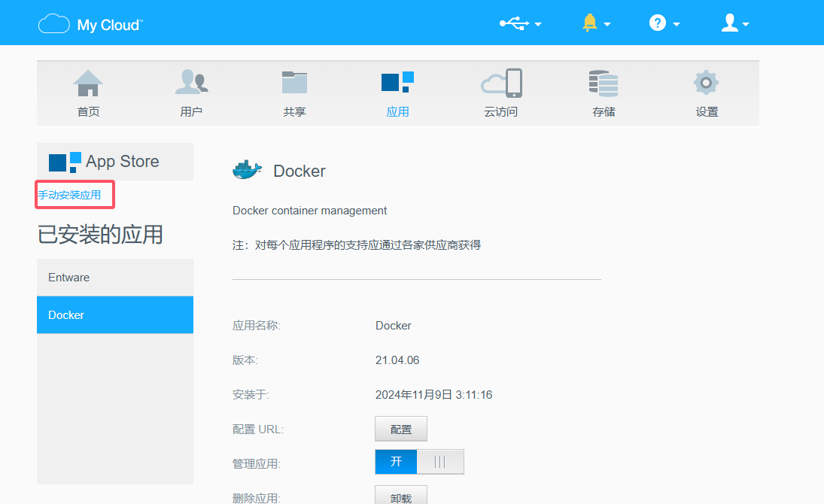Viewport: 824px width, 504px height.
Task: Open the App Store entry
Action: (x=115, y=162)
